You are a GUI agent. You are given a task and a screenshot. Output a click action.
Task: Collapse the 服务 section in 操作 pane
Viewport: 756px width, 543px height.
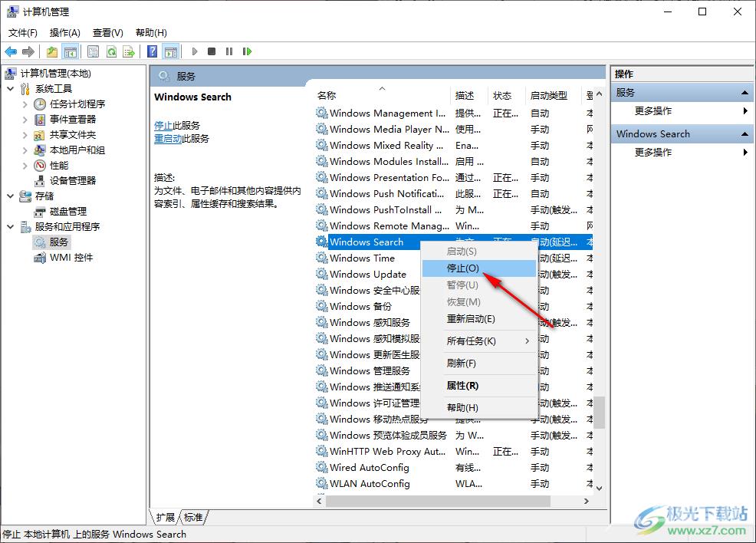(745, 93)
